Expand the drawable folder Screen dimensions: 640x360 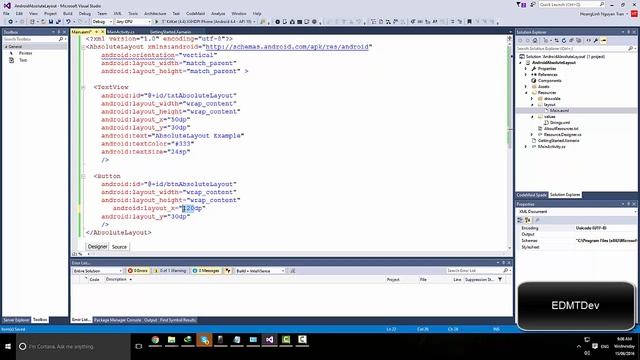pos(532,98)
